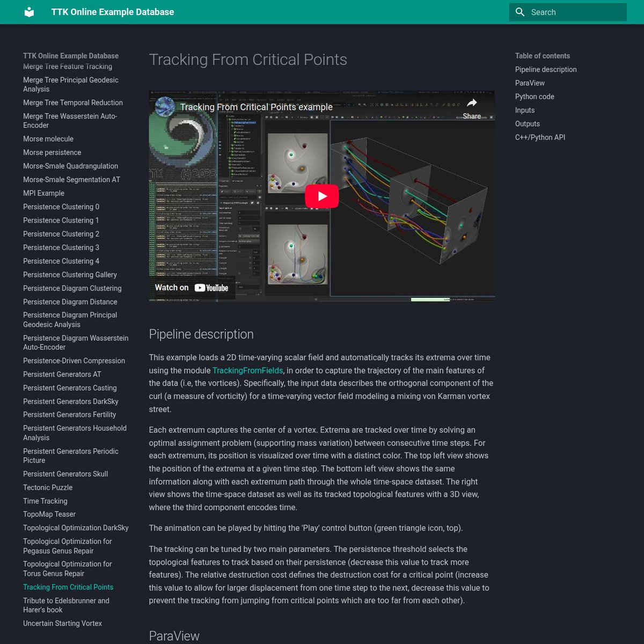The width and height of the screenshot is (644, 644).
Task: Open Persistent Generators Household Analysis
Action: click(75, 433)
